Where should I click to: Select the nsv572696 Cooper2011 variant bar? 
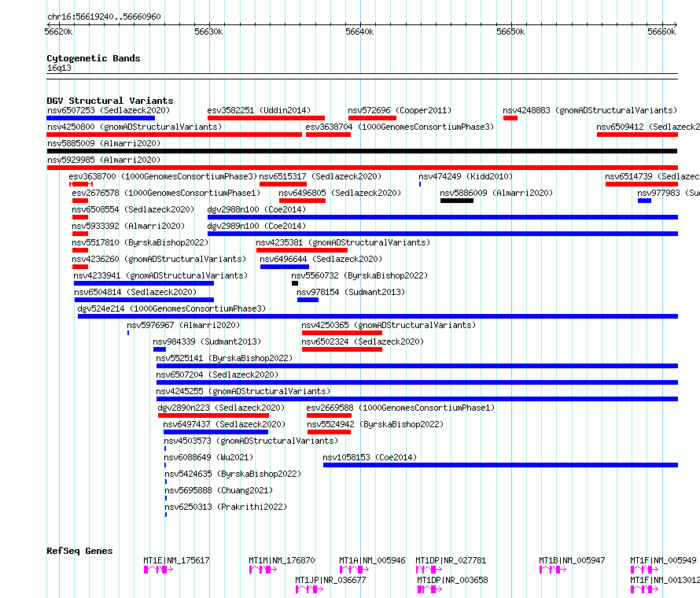[x=372, y=118]
